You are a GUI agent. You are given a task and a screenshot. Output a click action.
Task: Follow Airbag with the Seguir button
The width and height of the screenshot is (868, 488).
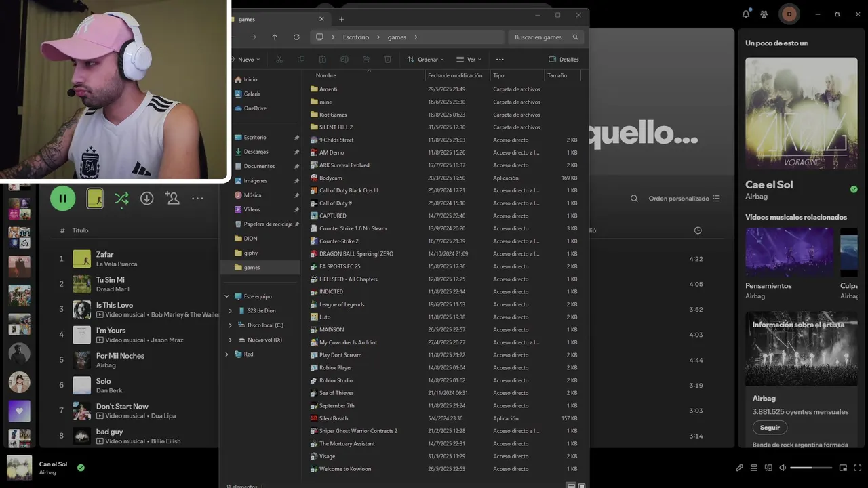click(x=770, y=428)
